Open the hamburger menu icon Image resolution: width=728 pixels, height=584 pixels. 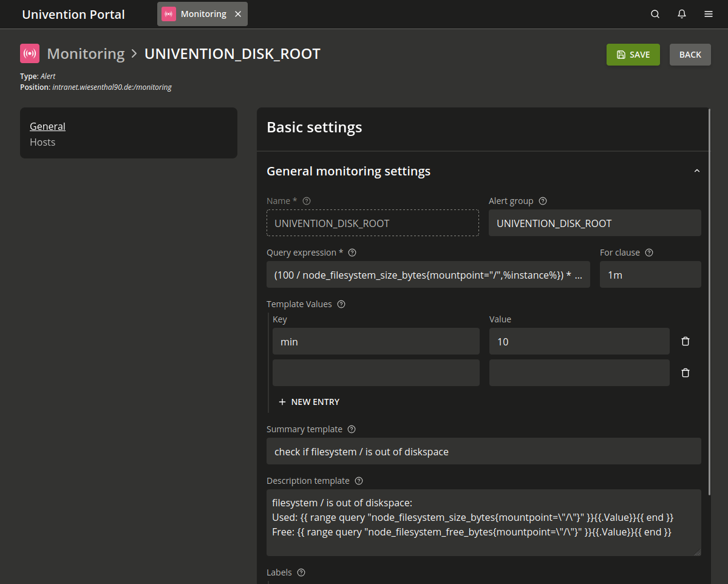pyautogui.click(x=708, y=14)
